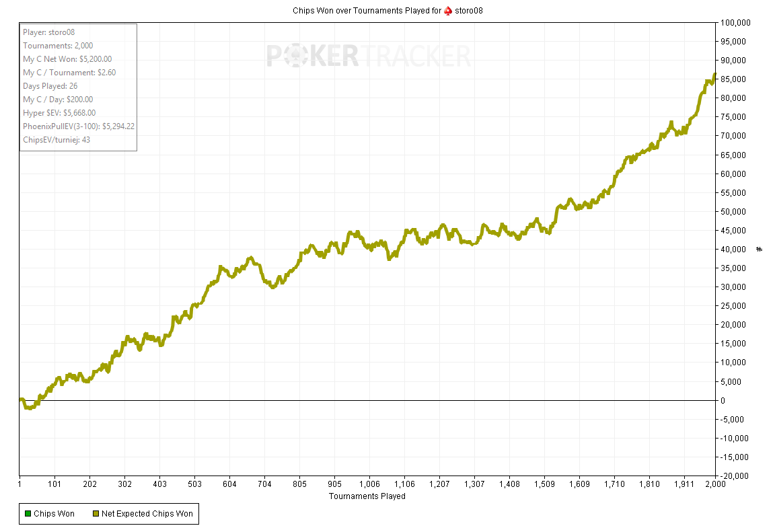The height and width of the screenshot is (532, 773).
Task: Click the 1,006 tick label on x-axis
Action: 369,484
